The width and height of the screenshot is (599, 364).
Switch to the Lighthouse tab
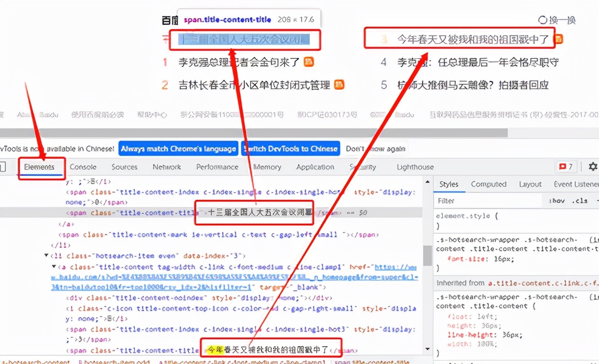pyautogui.click(x=415, y=167)
